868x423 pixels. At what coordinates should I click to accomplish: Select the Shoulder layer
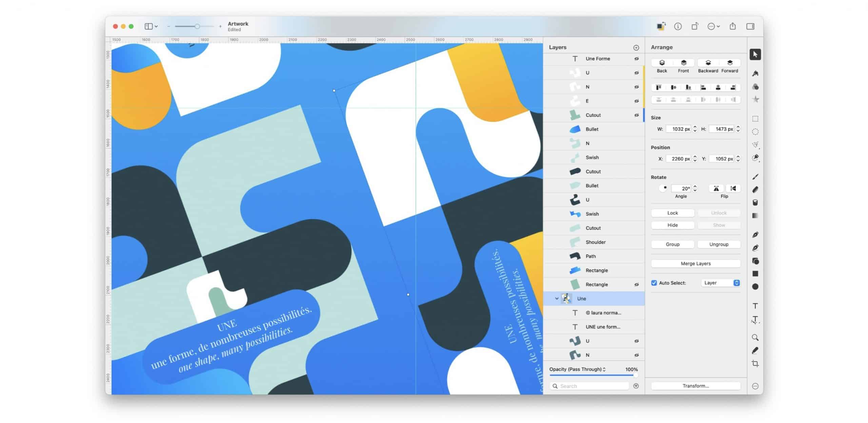tap(594, 242)
